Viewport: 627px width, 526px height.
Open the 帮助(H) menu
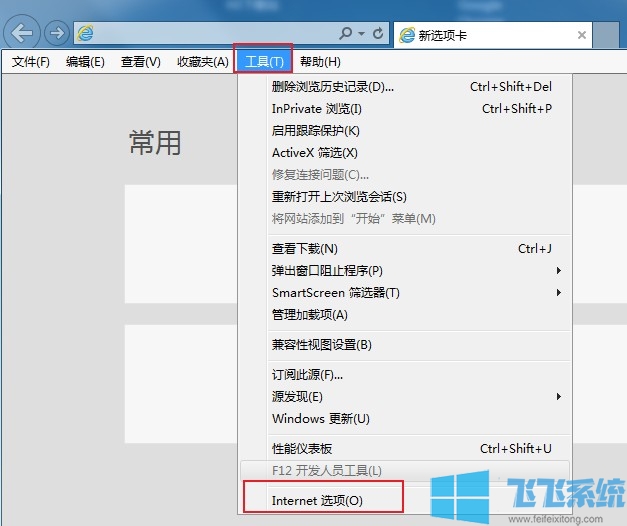tap(320, 62)
